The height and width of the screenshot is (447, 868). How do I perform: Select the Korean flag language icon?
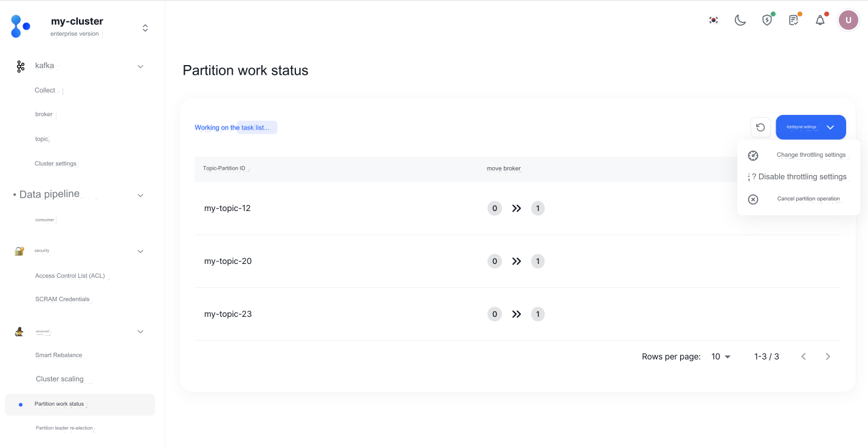712,19
